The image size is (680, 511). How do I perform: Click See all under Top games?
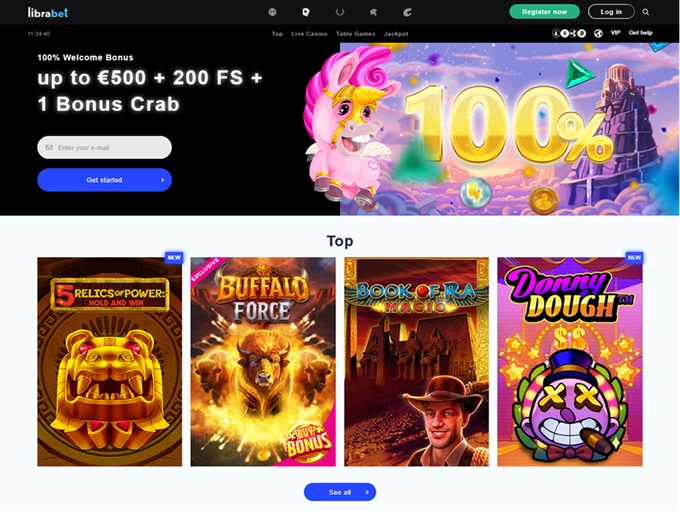[340, 492]
